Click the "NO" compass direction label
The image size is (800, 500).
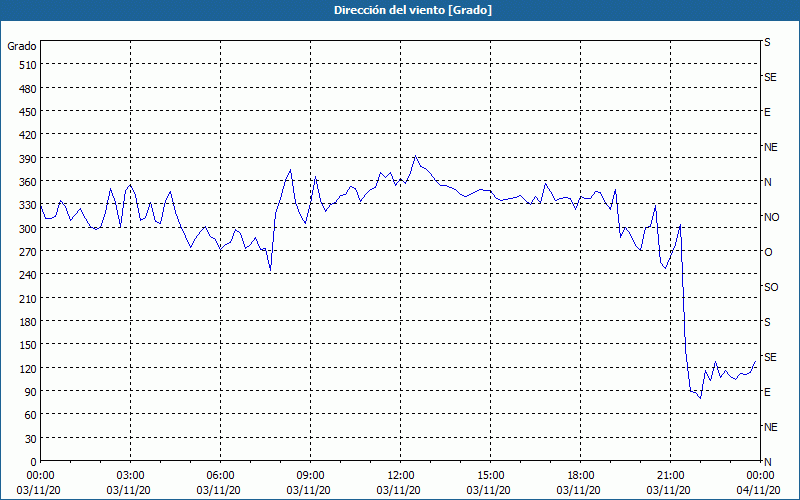771,217
